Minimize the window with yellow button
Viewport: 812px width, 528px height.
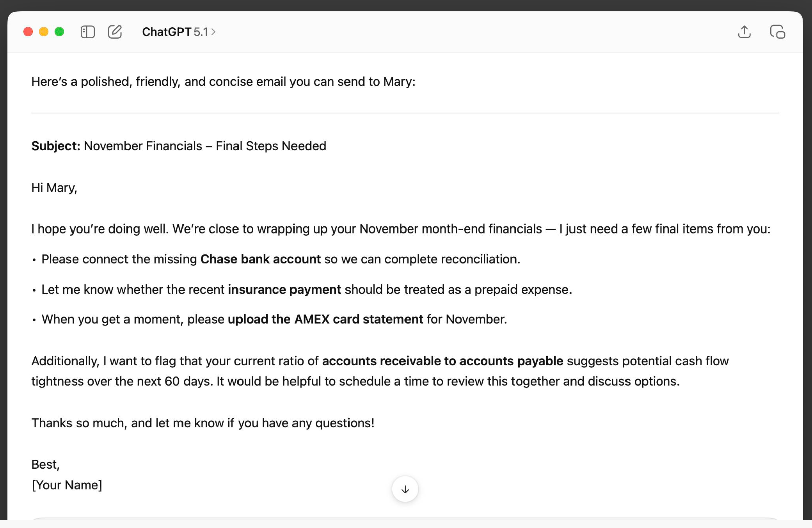tap(44, 32)
